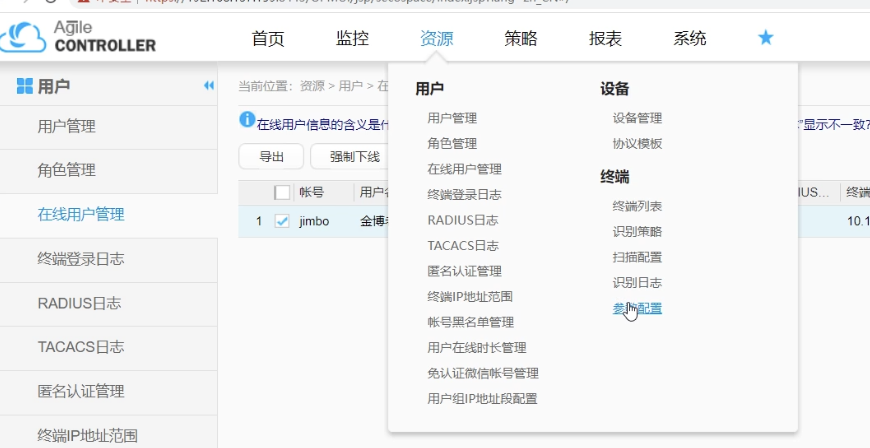Open the 监控 top menu
The width and height of the screenshot is (870, 448).
click(x=352, y=38)
